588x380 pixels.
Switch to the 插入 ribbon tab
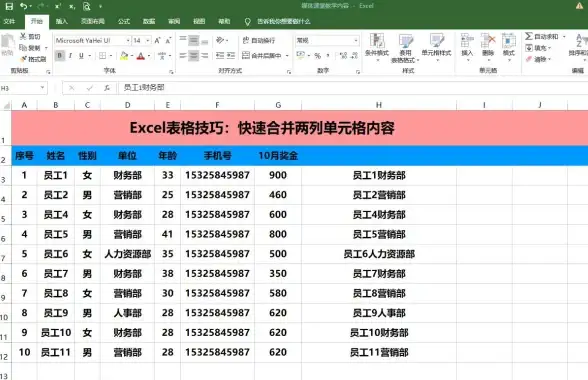62,21
